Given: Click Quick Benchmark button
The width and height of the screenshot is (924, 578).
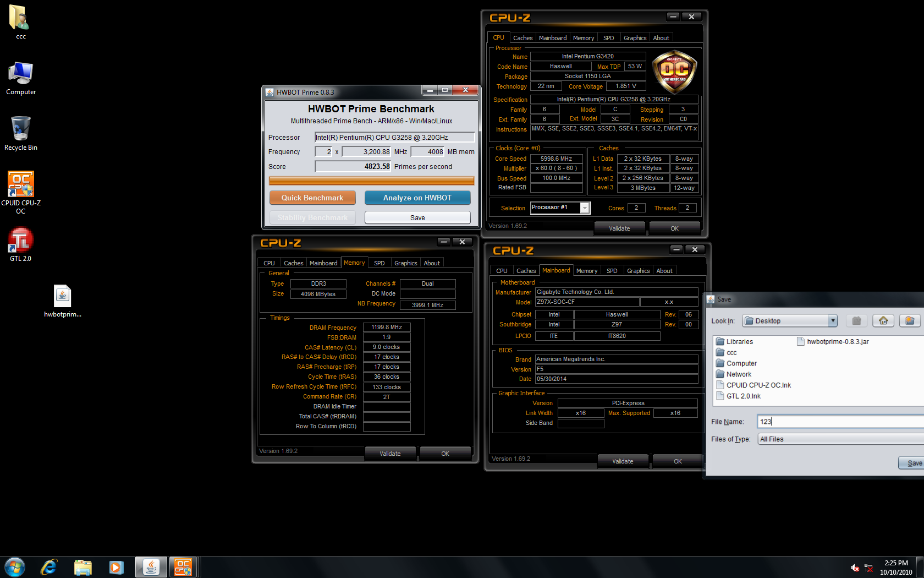Looking at the screenshot, I should coord(312,198).
